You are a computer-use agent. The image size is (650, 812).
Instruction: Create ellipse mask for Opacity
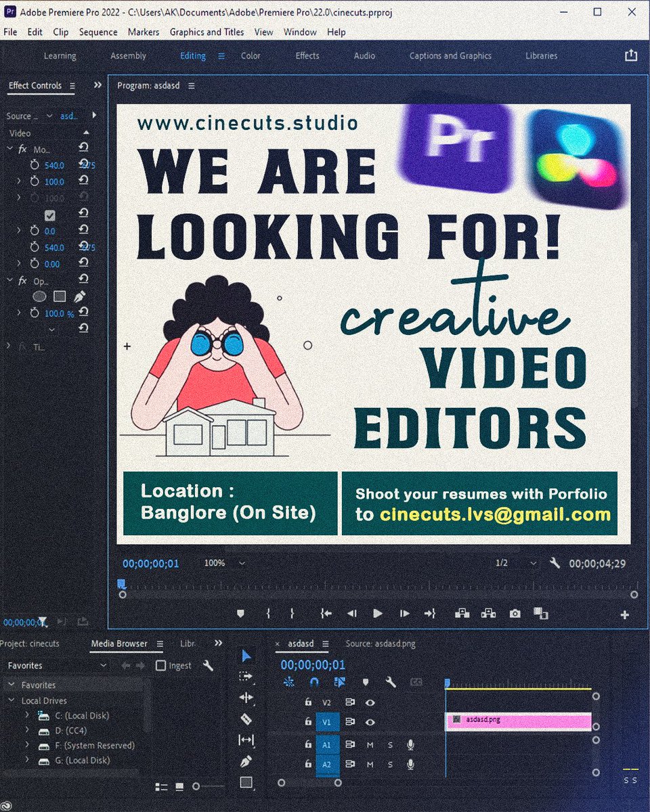coord(40,296)
